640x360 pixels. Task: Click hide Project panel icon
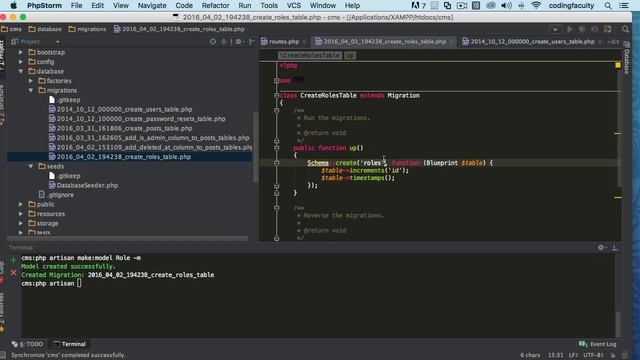pos(252,42)
